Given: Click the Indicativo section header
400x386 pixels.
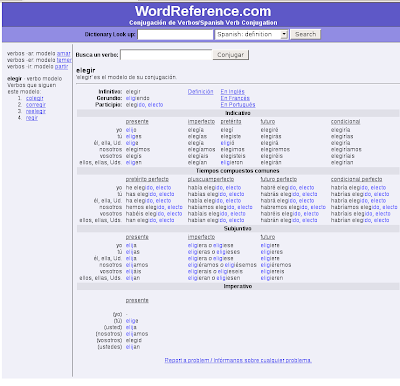Looking at the screenshot, I should [x=238, y=113].
